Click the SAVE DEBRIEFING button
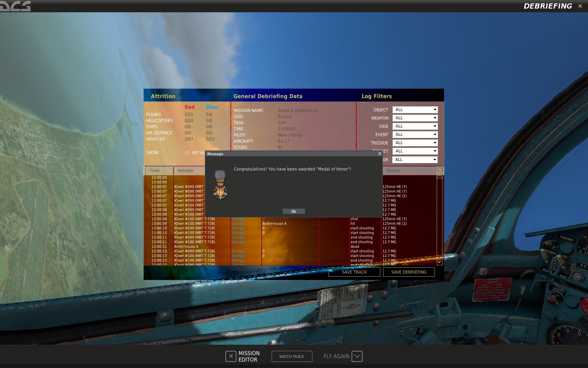This screenshot has height=368, width=588. (409, 272)
